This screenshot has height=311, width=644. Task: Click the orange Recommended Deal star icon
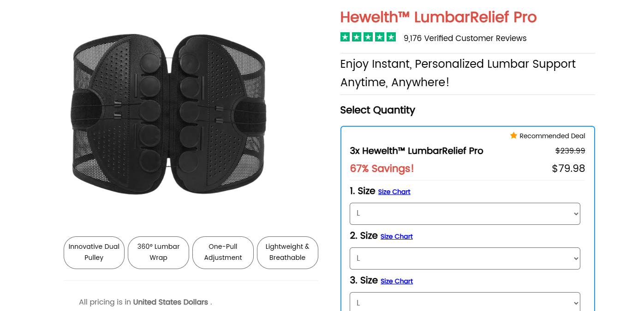pos(513,135)
